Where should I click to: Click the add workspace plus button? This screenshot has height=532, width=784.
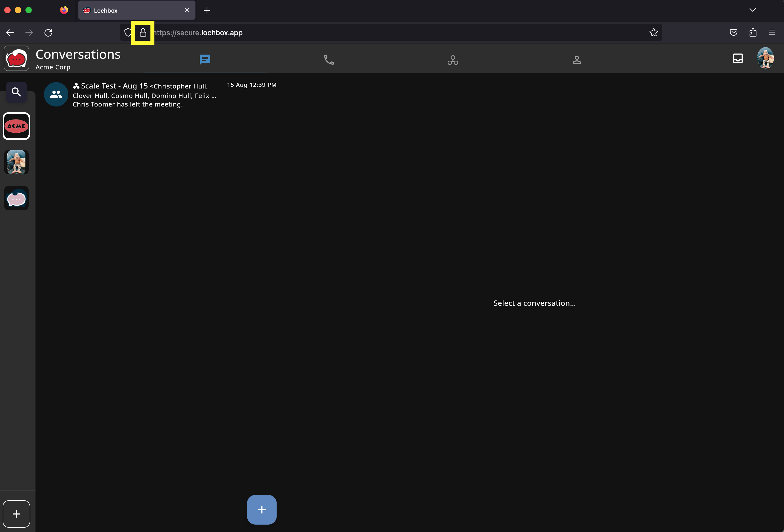click(16, 513)
